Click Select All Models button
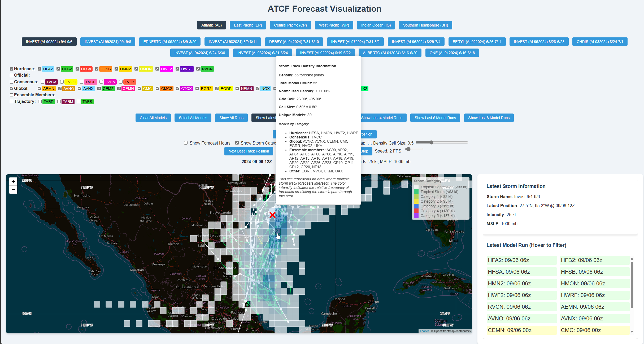This screenshot has width=644, height=344. [193, 118]
